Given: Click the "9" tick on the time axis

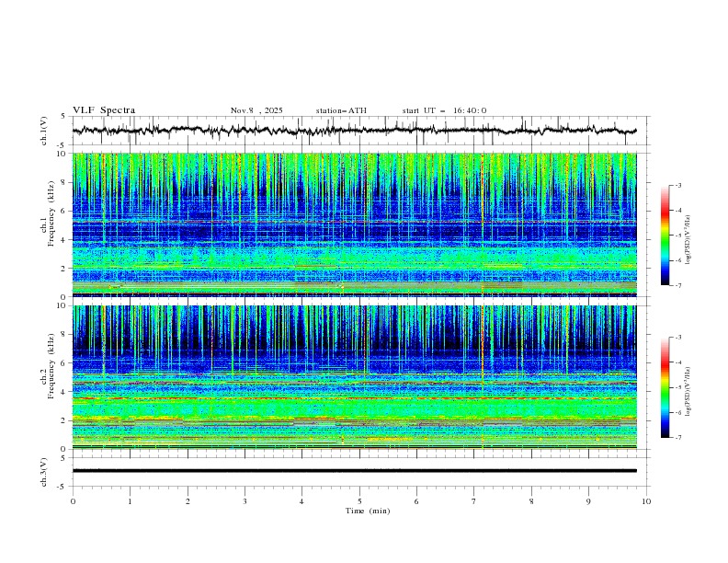Looking at the screenshot, I should tap(588, 501).
